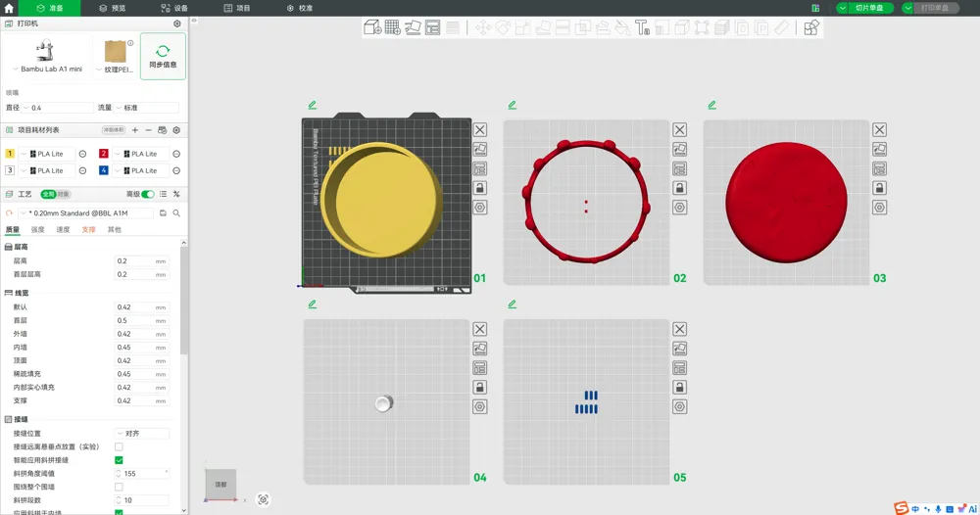Click filament 1 yellow color swatch
The width and height of the screenshot is (980, 515).
(10, 154)
